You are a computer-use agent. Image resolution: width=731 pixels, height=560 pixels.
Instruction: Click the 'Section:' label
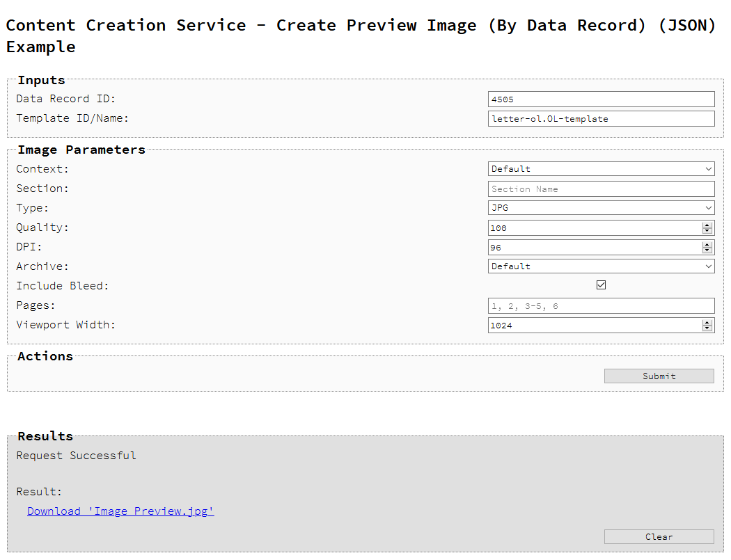coord(42,189)
